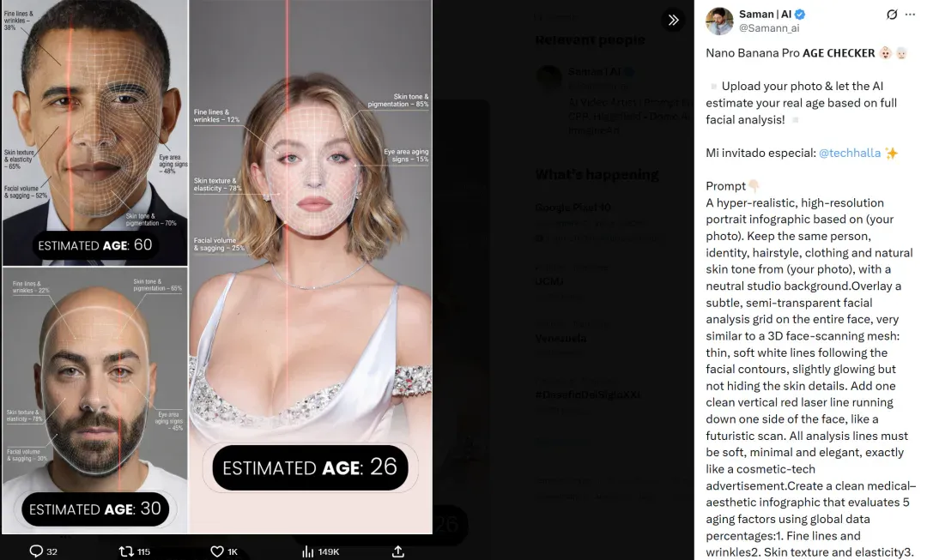
Task: Open the estimated age 60 portrait
Action: [94, 132]
